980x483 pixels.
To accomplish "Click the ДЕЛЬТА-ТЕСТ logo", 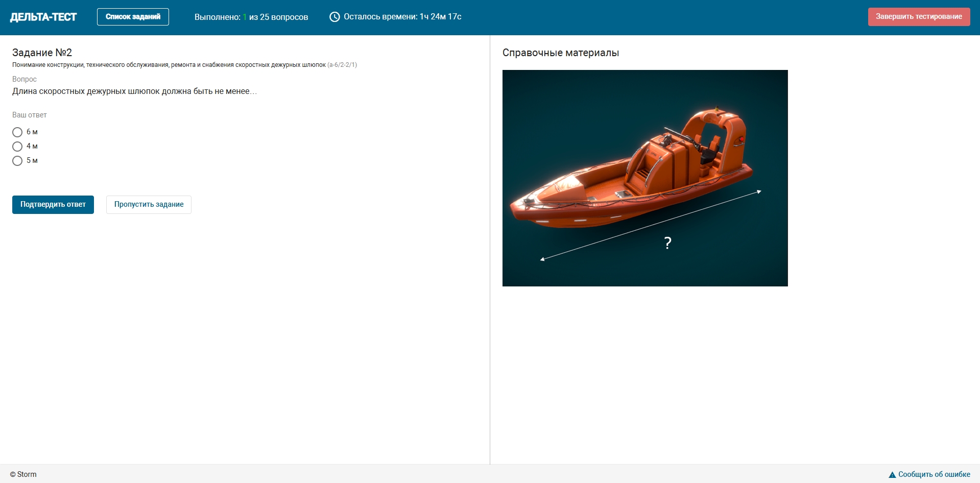I will coord(43,17).
